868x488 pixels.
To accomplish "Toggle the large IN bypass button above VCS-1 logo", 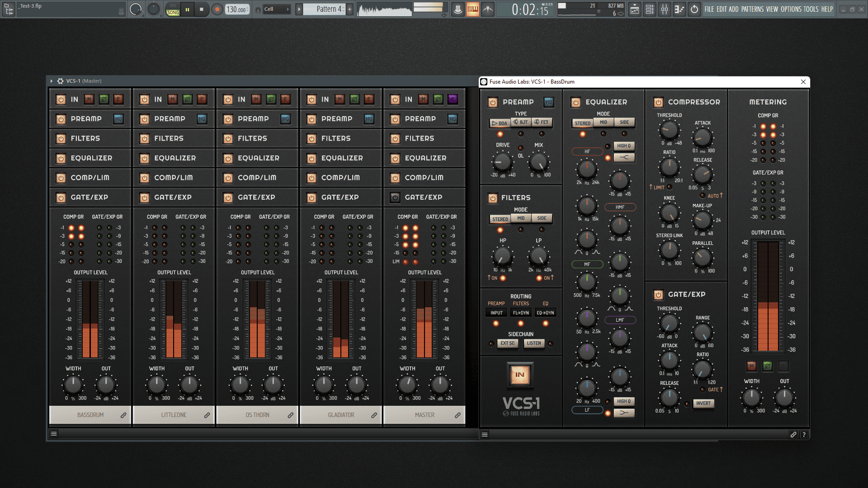I will 520,375.
